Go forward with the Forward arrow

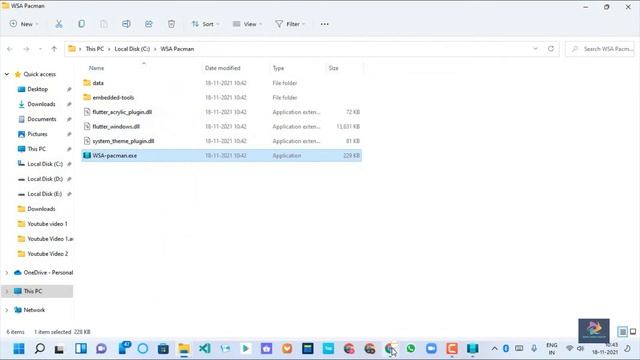(26, 49)
